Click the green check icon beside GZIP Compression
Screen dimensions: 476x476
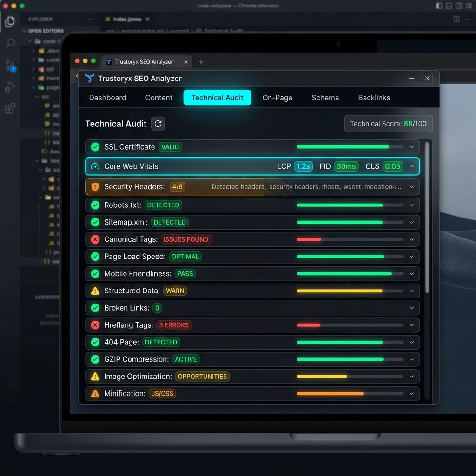click(x=95, y=359)
